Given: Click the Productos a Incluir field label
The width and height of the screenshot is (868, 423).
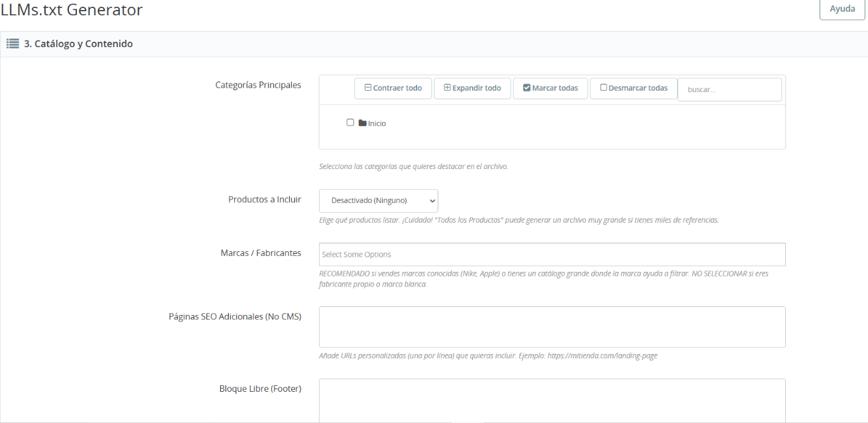Looking at the screenshot, I should click(x=265, y=200).
